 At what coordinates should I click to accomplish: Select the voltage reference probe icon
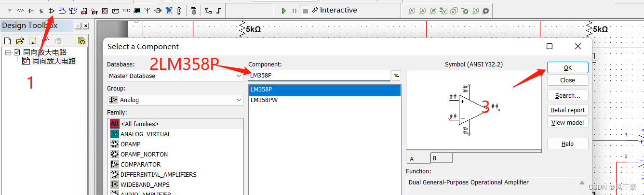465,11
